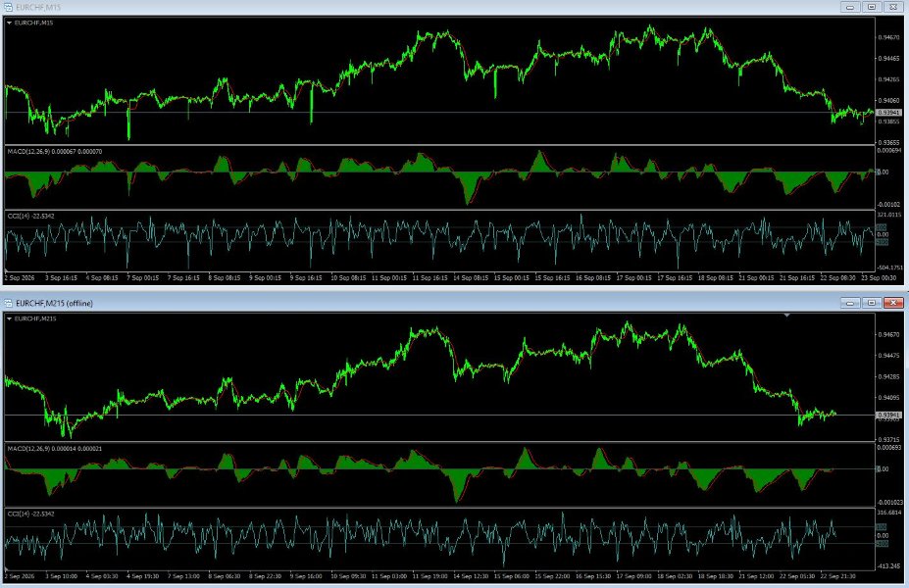Click the 14 Sep 08:15 time label on the M15 chart
909x588 pixels.
pyautogui.click(x=471, y=278)
